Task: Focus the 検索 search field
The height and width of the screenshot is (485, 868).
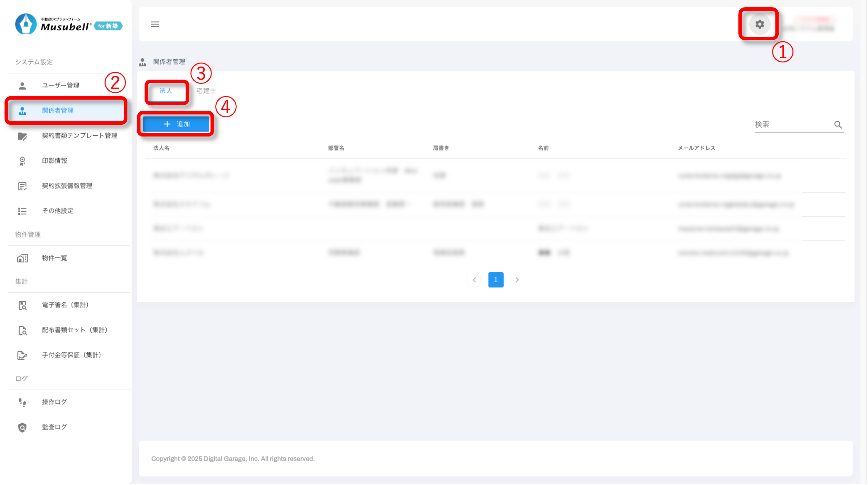Action: (x=792, y=125)
